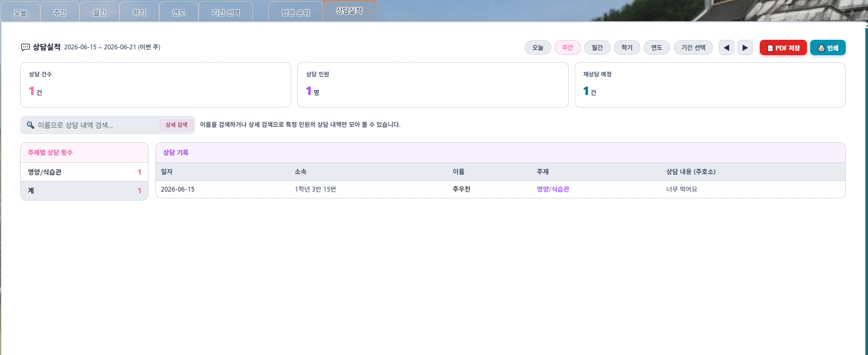868x355 pixels.
Task: Select the 월간 period pill
Action: coord(597,48)
